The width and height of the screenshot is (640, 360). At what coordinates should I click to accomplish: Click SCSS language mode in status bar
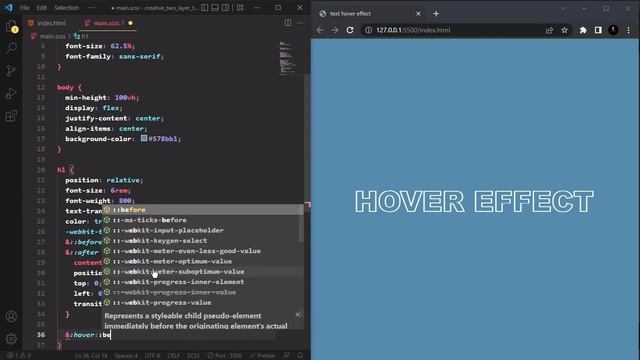point(193,356)
